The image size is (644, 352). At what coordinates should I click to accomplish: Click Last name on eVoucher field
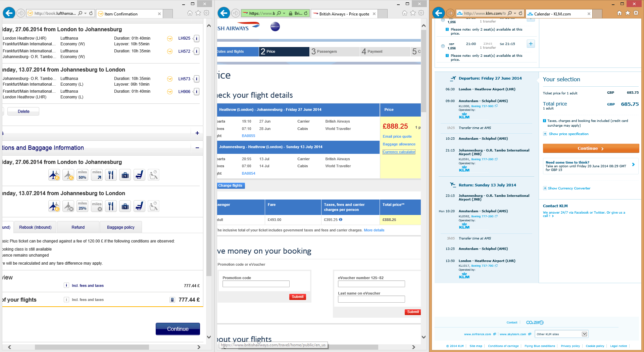371,299
